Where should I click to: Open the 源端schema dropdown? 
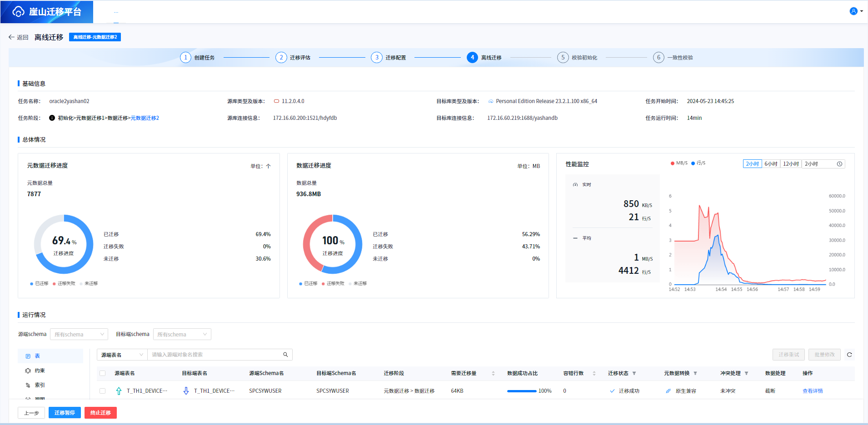pos(79,334)
